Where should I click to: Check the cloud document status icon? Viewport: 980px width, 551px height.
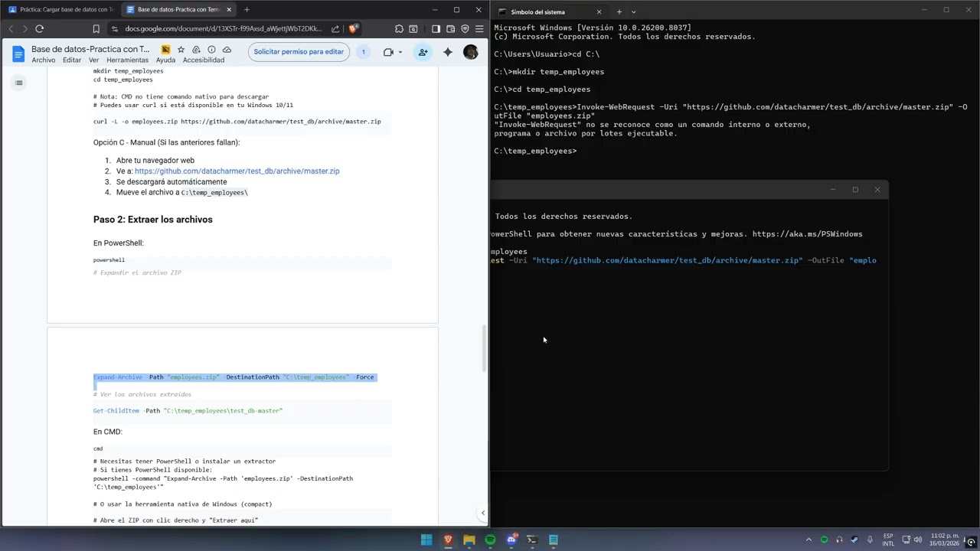[x=227, y=49]
